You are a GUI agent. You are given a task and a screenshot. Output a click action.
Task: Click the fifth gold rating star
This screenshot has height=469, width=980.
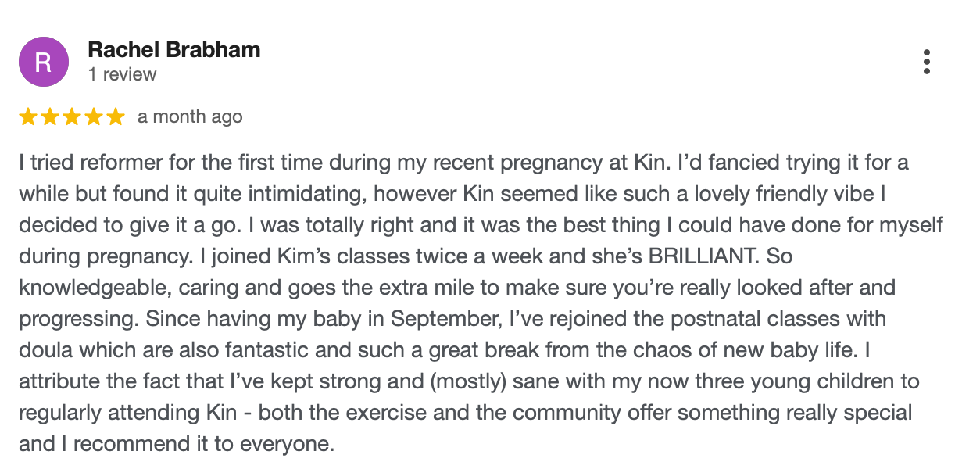click(x=116, y=117)
